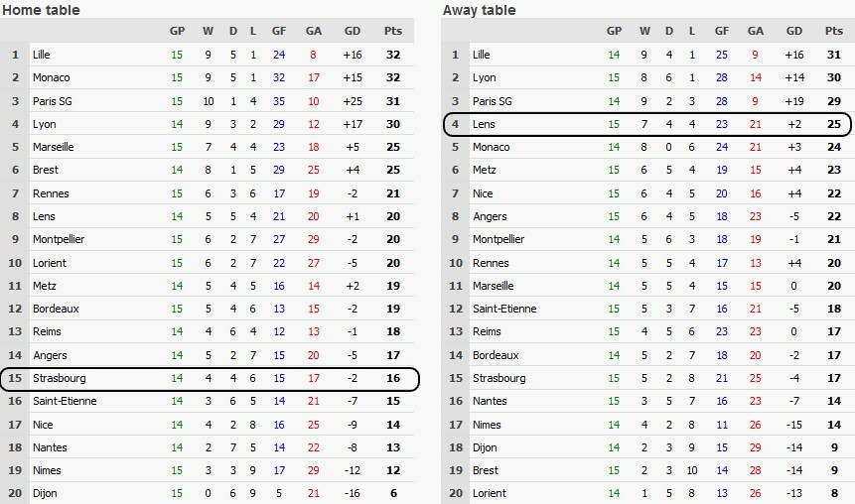Click GD header in the Home table
Viewport: 855px width, 504px height.
(352, 31)
